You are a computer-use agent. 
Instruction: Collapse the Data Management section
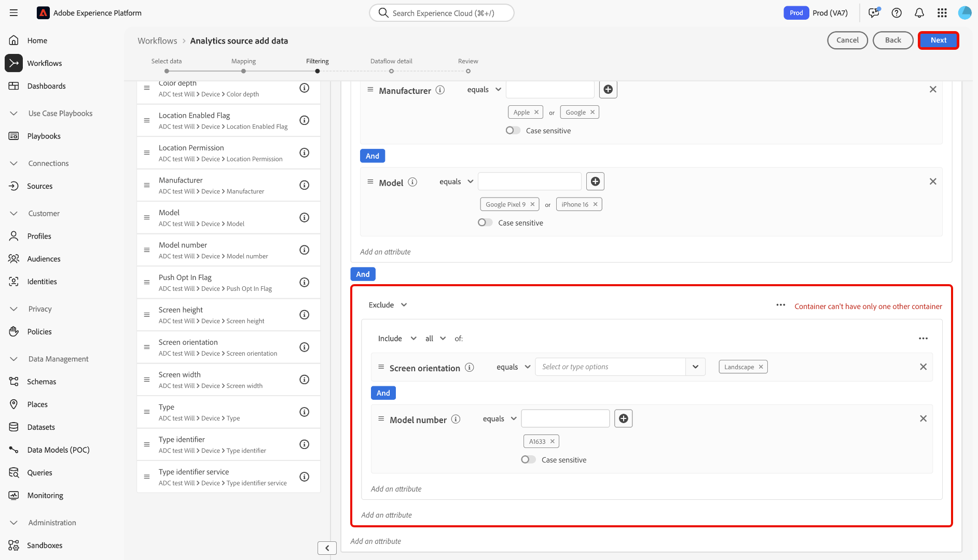tap(14, 359)
